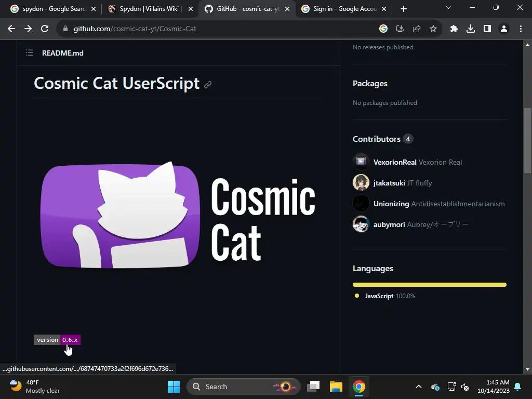Image resolution: width=532 pixels, height=399 pixels.
Task: Click the Unionizing avatar
Action: click(x=361, y=203)
